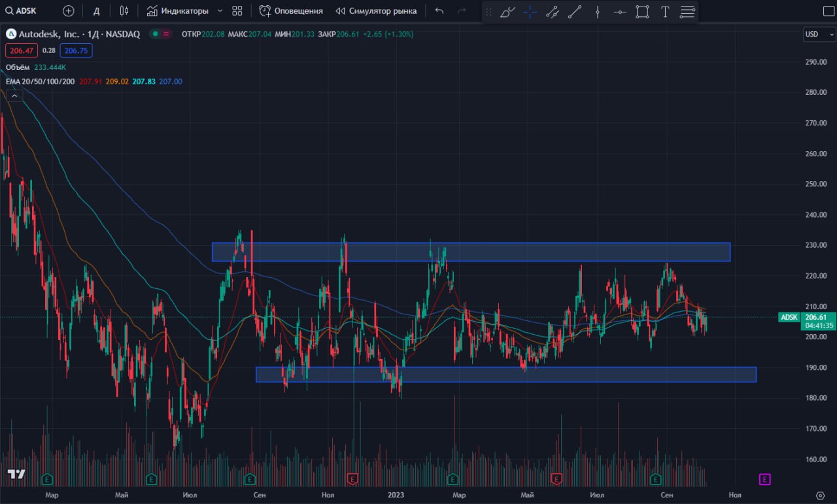This screenshot has height=504, width=837.
Task: Add a symbol to compare with plus icon
Action: [69, 11]
